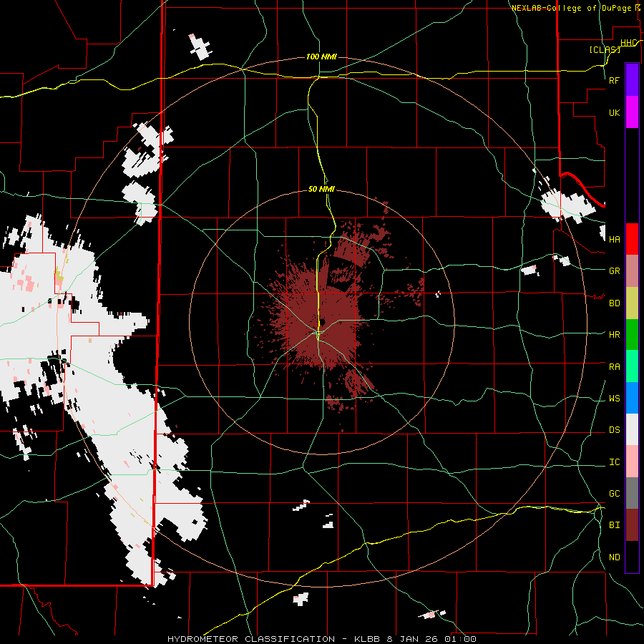Click the UK magenta legend swatch
Image resolution: width=644 pixels, height=644 pixels.
point(632,112)
